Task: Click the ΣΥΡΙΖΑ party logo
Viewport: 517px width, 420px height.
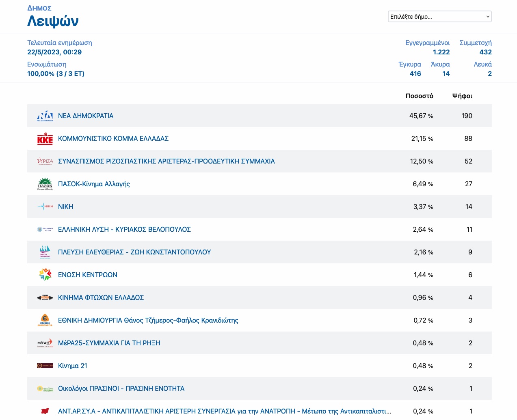Action: [45, 161]
